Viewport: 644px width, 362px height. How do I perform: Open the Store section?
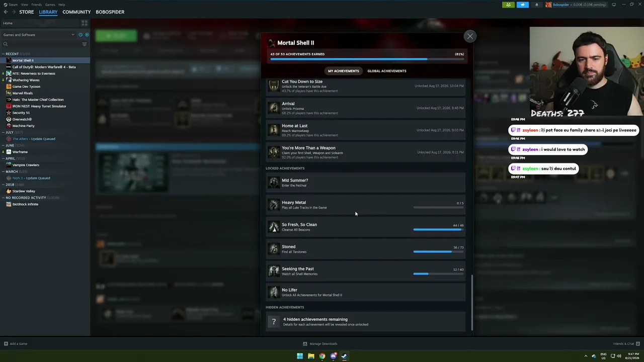pyautogui.click(x=26, y=12)
